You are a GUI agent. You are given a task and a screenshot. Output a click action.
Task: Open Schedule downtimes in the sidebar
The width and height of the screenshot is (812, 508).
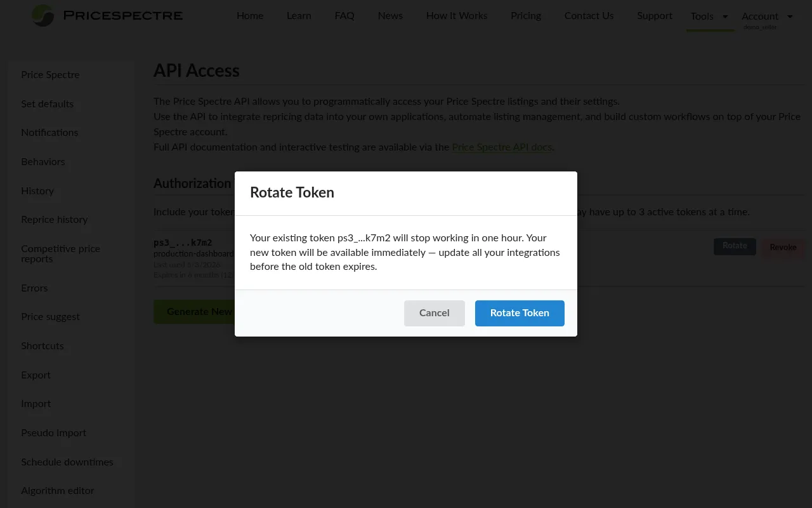coord(67,462)
